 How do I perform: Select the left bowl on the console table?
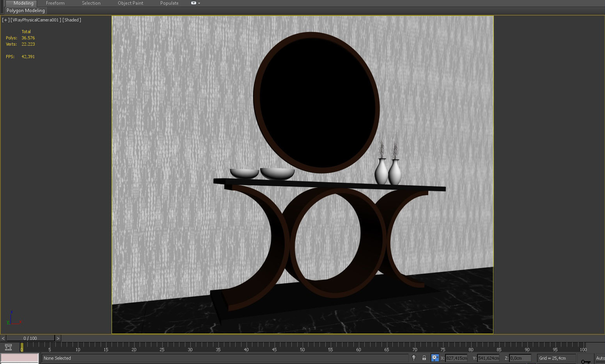coord(245,173)
